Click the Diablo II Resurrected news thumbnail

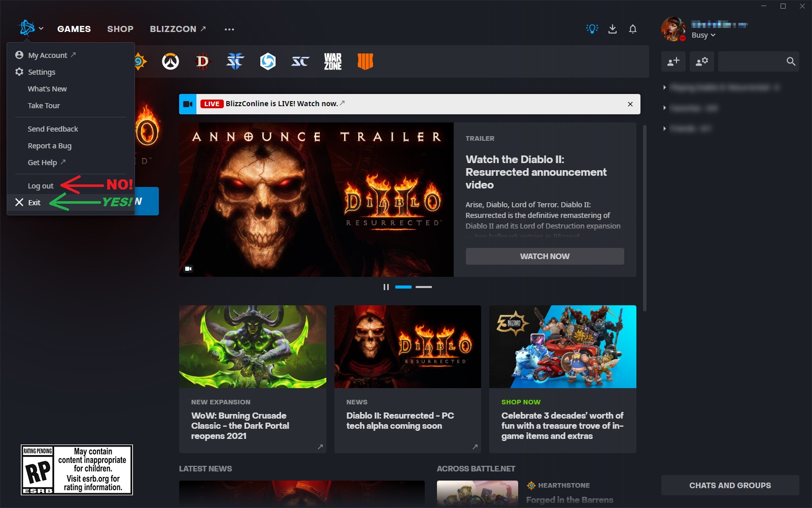(408, 346)
